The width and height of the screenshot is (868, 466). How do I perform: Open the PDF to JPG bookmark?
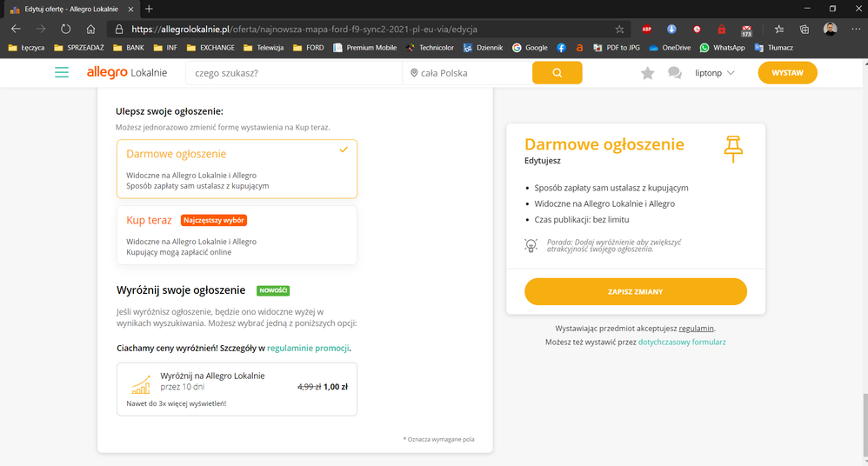[x=617, y=48]
